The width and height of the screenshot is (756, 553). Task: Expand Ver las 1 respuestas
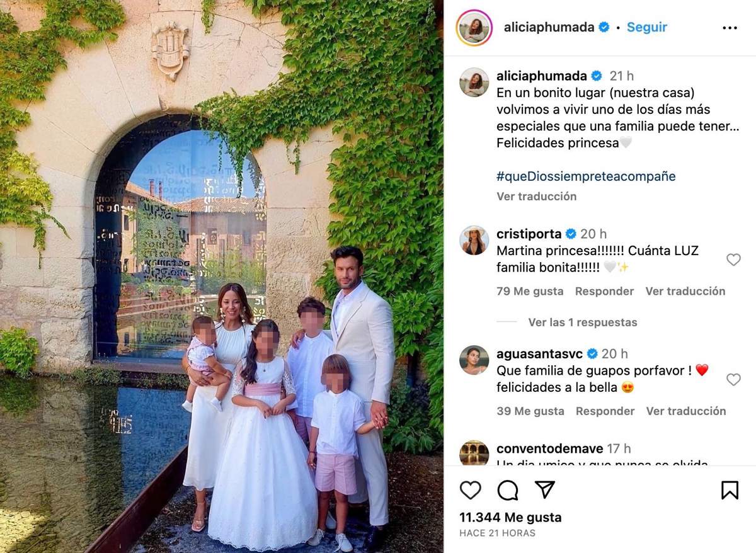pyautogui.click(x=583, y=322)
